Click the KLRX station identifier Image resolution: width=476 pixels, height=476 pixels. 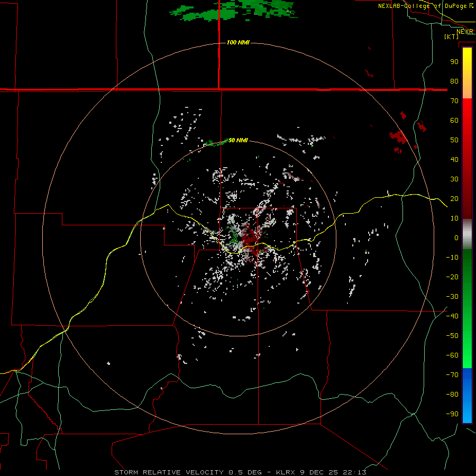click(x=287, y=472)
